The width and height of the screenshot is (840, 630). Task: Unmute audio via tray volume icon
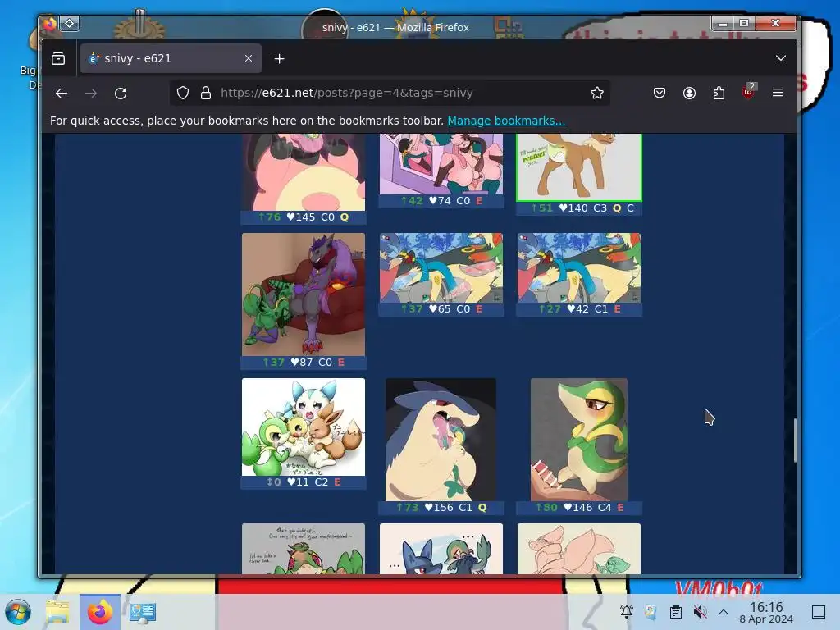pyautogui.click(x=700, y=611)
